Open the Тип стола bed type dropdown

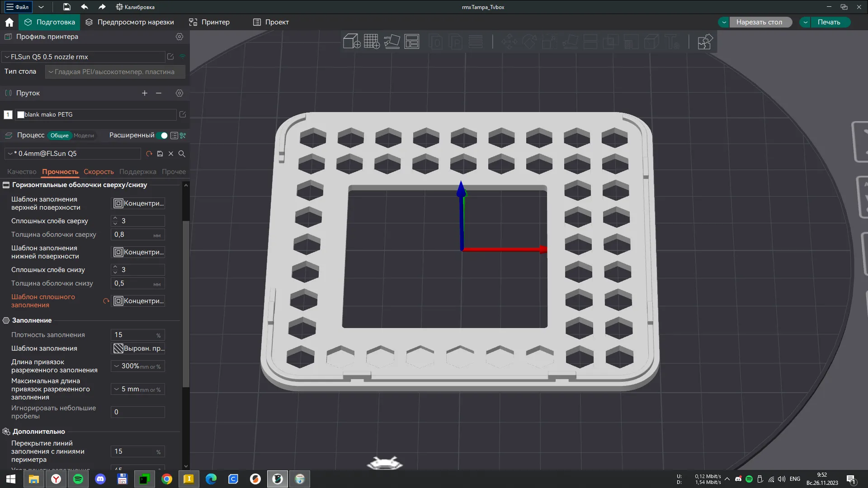[115, 72]
